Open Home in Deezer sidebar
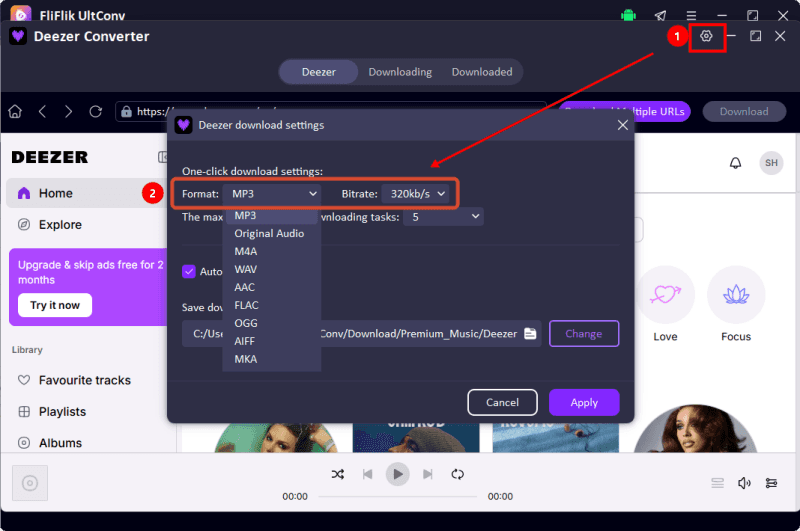The height and width of the screenshot is (531, 800). click(87, 193)
